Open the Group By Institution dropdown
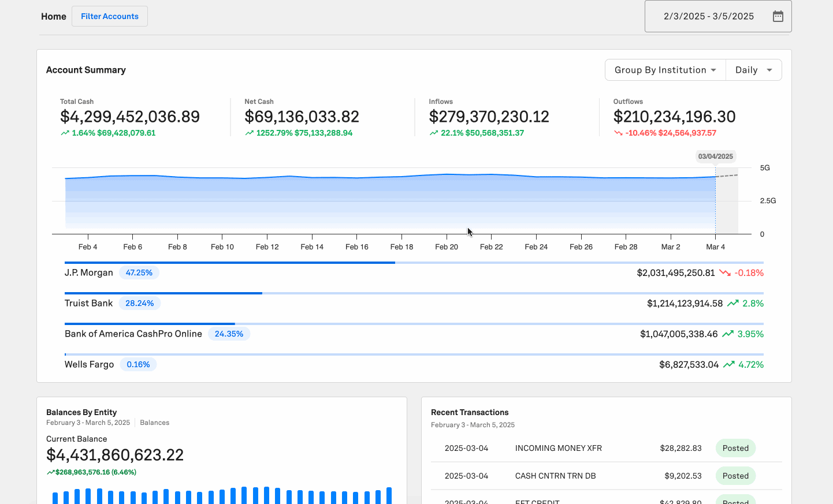The width and height of the screenshot is (833, 504). click(x=665, y=69)
